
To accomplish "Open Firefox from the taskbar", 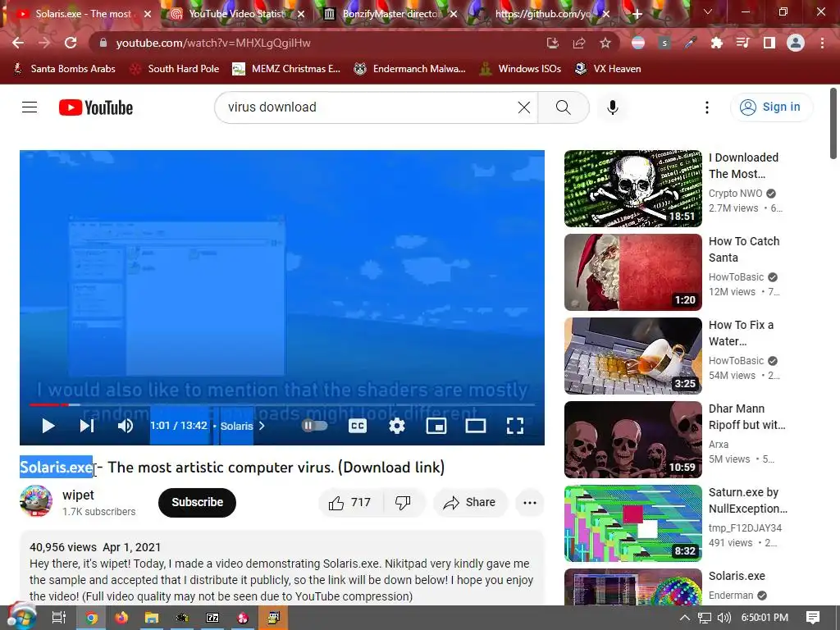I will [x=121, y=619].
